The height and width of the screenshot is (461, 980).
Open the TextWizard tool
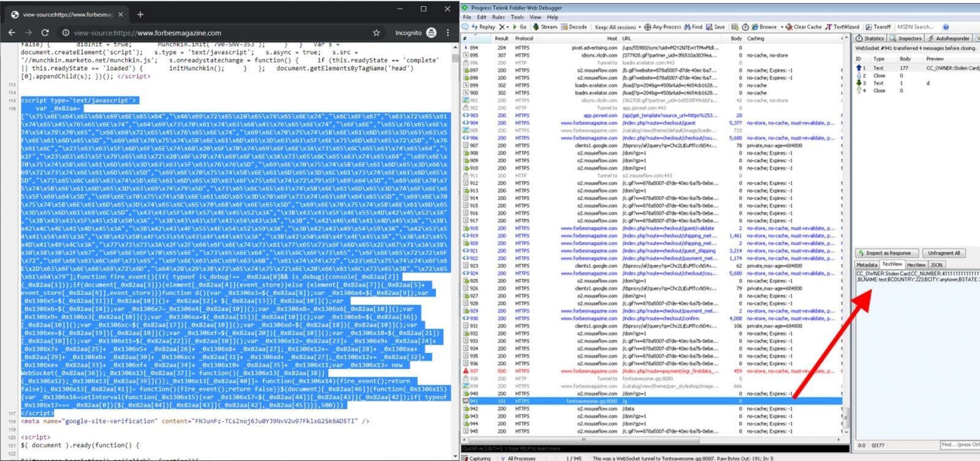pyautogui.click(x=842, y=27)
